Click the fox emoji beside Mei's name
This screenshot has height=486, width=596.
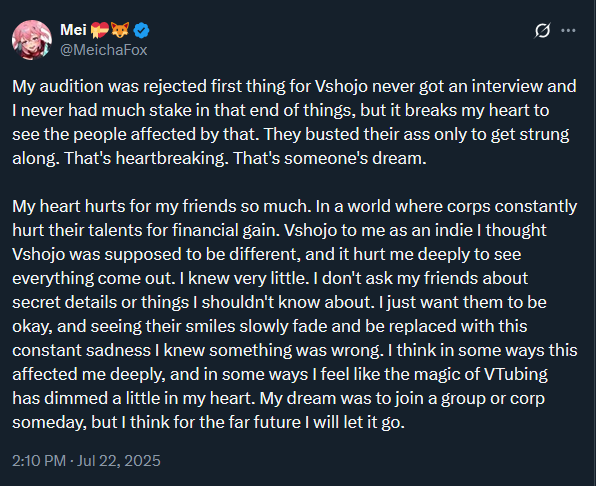pos(120,30)
